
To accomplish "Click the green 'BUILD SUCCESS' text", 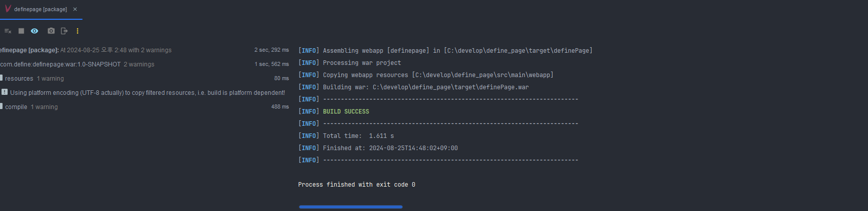I will point(346,112).
